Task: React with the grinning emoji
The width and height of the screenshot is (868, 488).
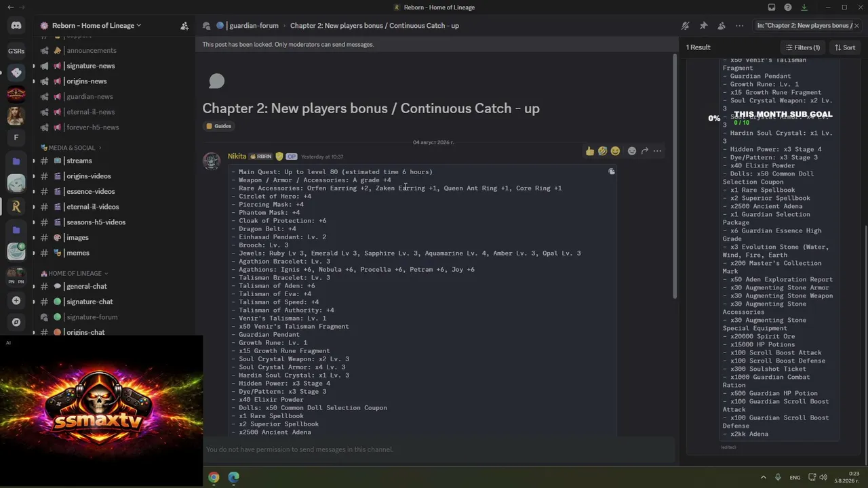Action: tap(615, 151)
